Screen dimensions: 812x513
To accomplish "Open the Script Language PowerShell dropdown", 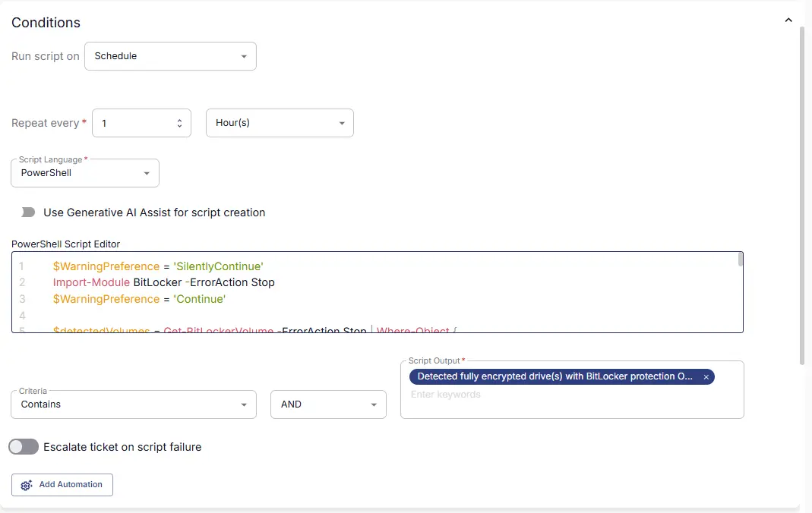I will [85, 173].
